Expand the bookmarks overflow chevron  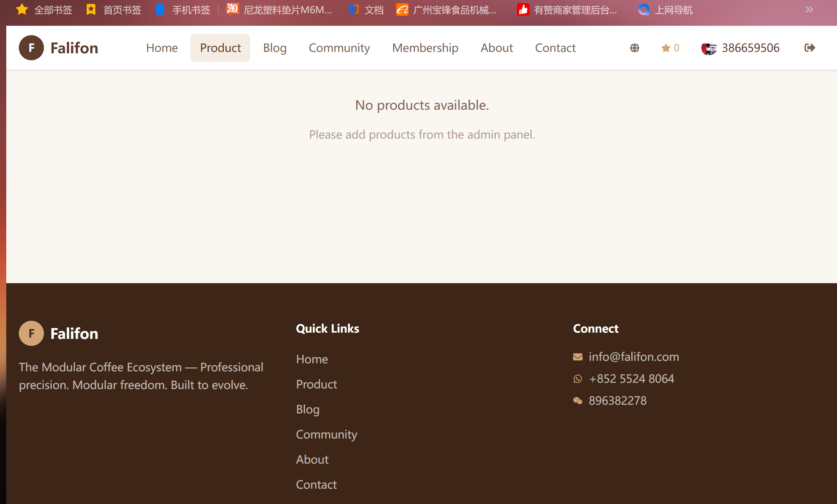809,10
